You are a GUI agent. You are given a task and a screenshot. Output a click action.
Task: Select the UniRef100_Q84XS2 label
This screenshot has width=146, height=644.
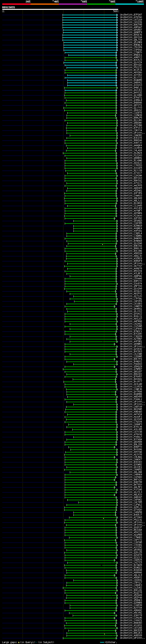(131, 110)
